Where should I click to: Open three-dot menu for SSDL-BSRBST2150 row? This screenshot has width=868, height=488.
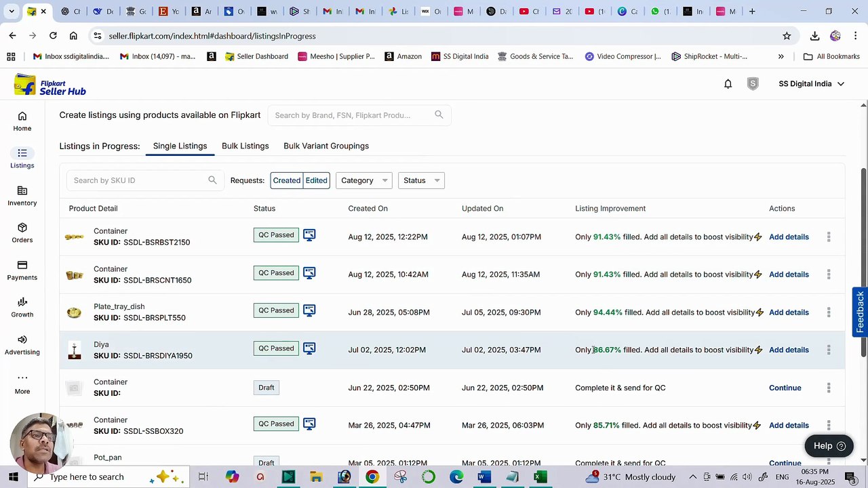pos(829,237)
